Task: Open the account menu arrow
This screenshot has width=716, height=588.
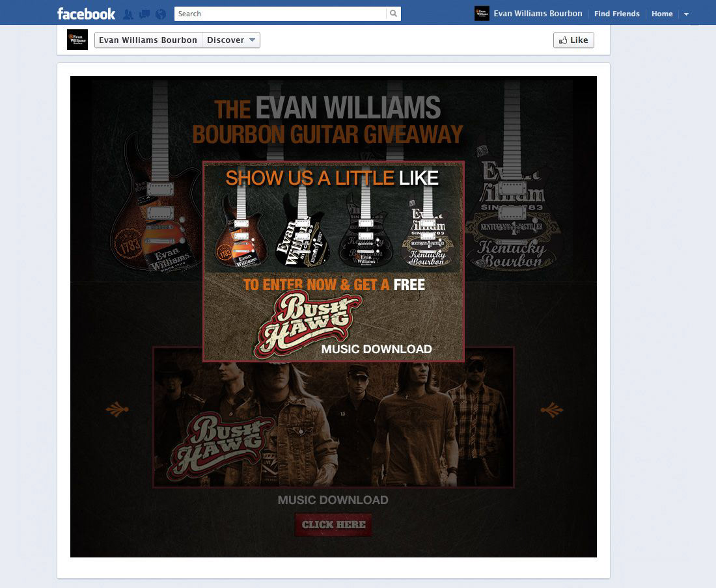Action: pos(686,14)
